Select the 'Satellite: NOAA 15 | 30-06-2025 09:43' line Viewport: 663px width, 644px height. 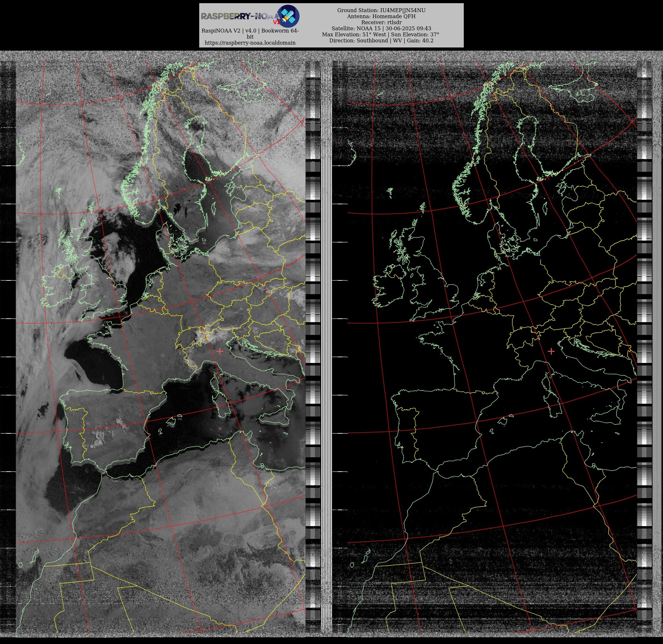coord(381,28)
